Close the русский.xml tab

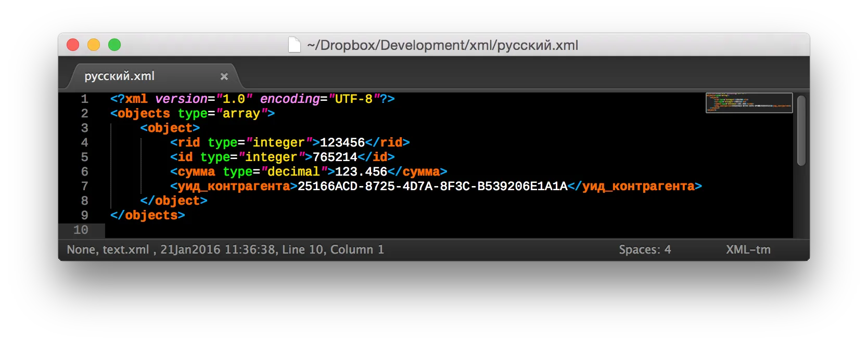[x=224, y=76]
